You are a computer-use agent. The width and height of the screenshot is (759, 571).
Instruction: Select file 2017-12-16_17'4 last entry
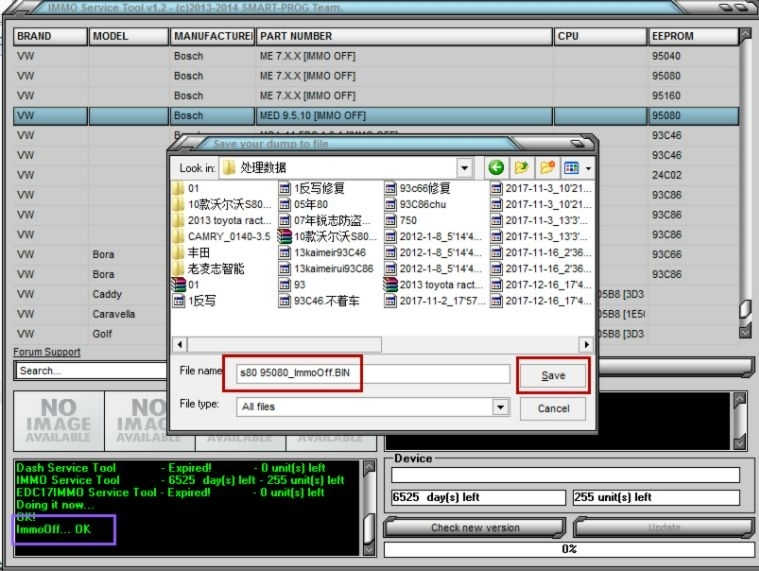(x=541, y=301)
